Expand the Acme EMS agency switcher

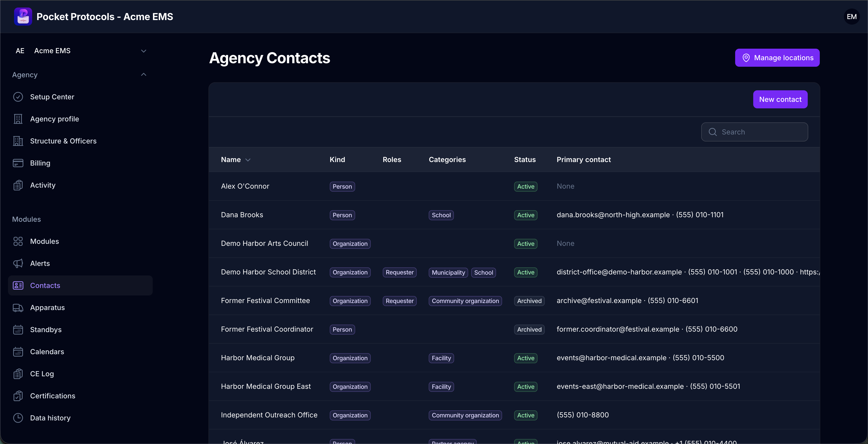(x=80, y=51)
